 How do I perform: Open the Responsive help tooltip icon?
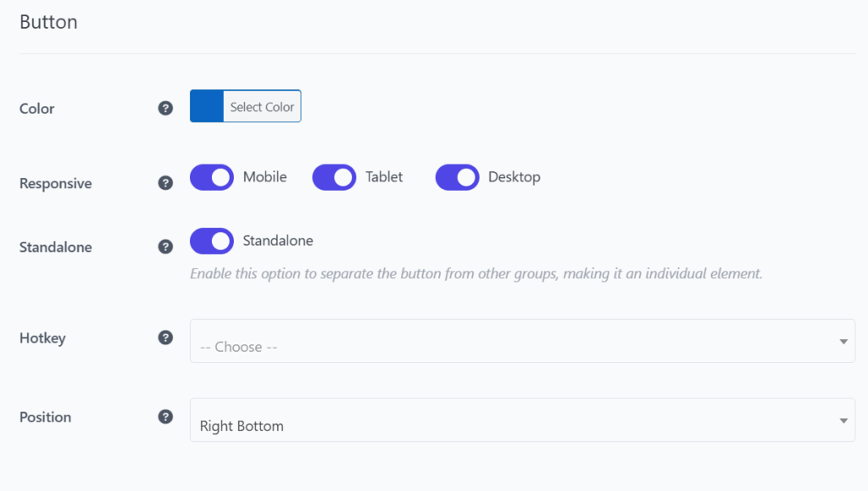tap(165, 182)
